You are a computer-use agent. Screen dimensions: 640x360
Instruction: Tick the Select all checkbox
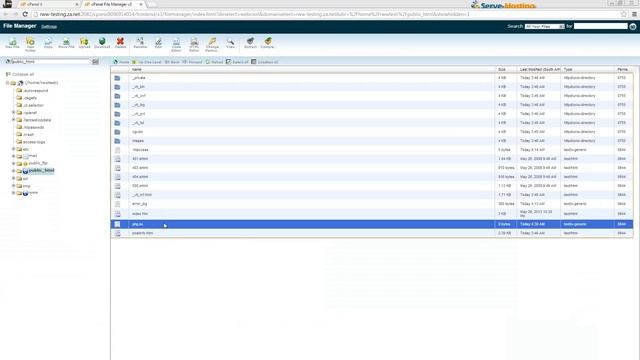pos(228,62)
